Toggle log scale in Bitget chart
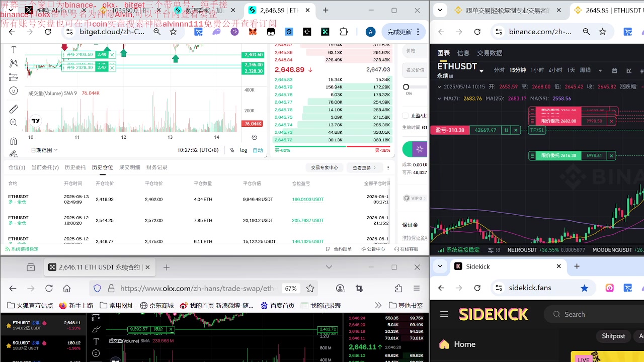This screenshot has width=644, height=362. pyautogui.click(x=244, y=150)
